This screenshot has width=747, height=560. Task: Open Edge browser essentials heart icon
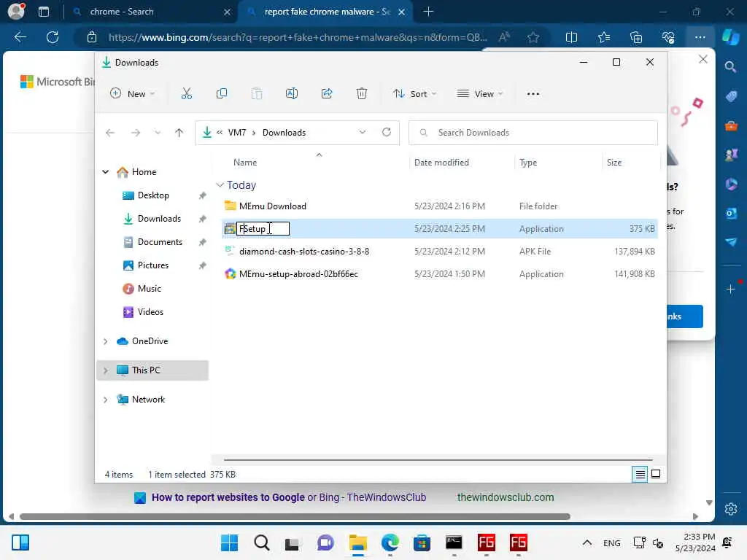click(x=668, y=37)
